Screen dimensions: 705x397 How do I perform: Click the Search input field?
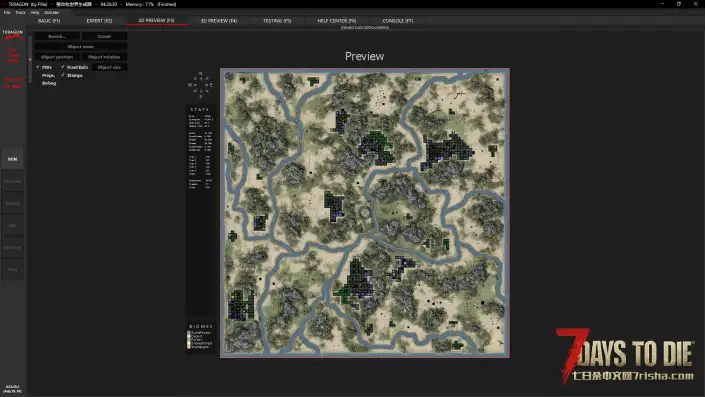[57, 36]
